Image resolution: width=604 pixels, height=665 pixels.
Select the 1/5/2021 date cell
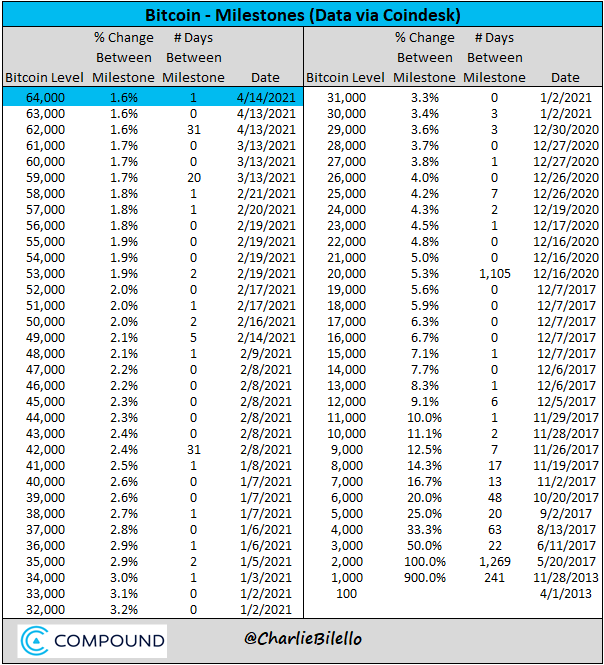click(266, 562)
